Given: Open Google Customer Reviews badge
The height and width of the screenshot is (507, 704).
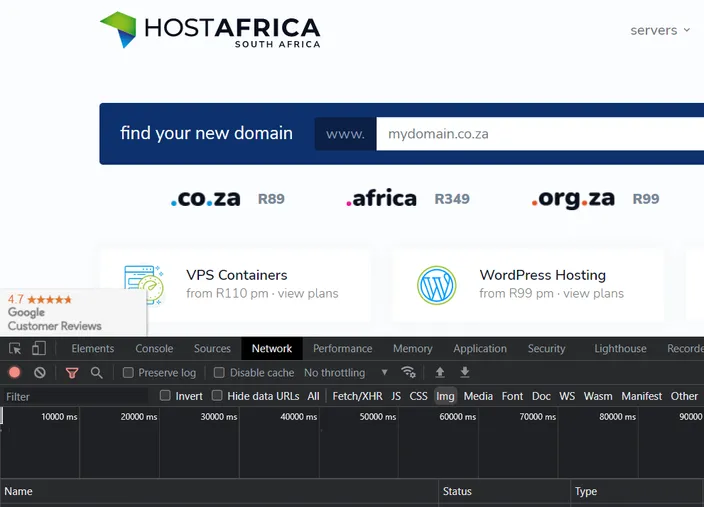Looking at the screenshot, I should pyautogui.click(x=73, y=312).
